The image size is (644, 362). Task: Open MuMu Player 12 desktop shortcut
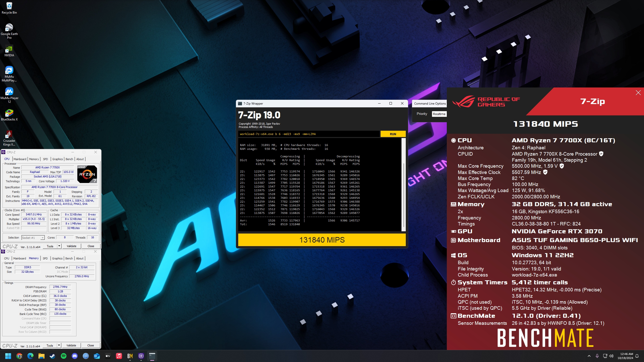pyautogui.click(x=9, y=95)
